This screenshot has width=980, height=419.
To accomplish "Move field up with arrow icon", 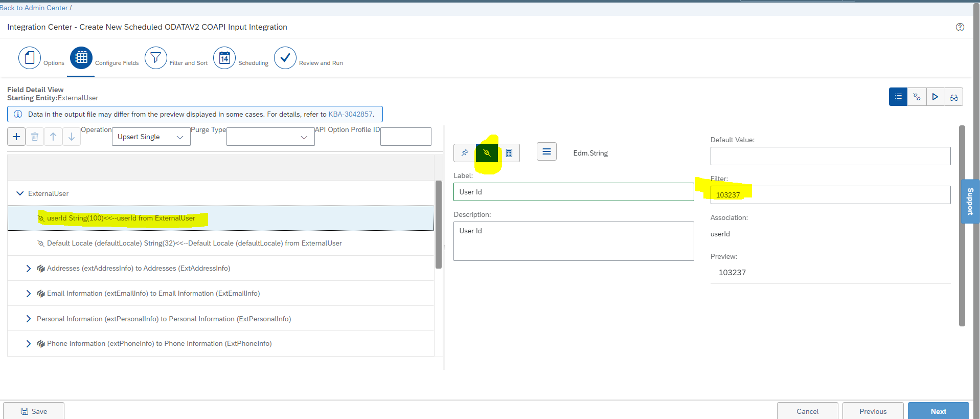I will (53, 137).
